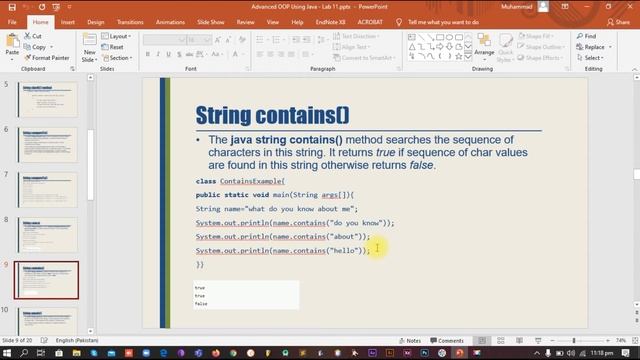Image resolution: width=640 pixels, height=360 pixels.
Task: Open the Select dropdown in Editing
Action: click(x=590, y=58)
